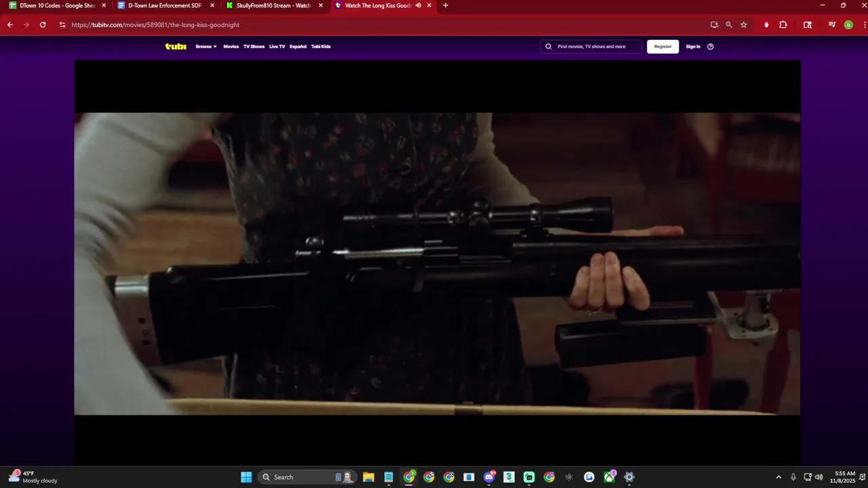Open the notepad app icon on the taskbar
The width and height of the screenshot is (868, 488).
[389, 477]
